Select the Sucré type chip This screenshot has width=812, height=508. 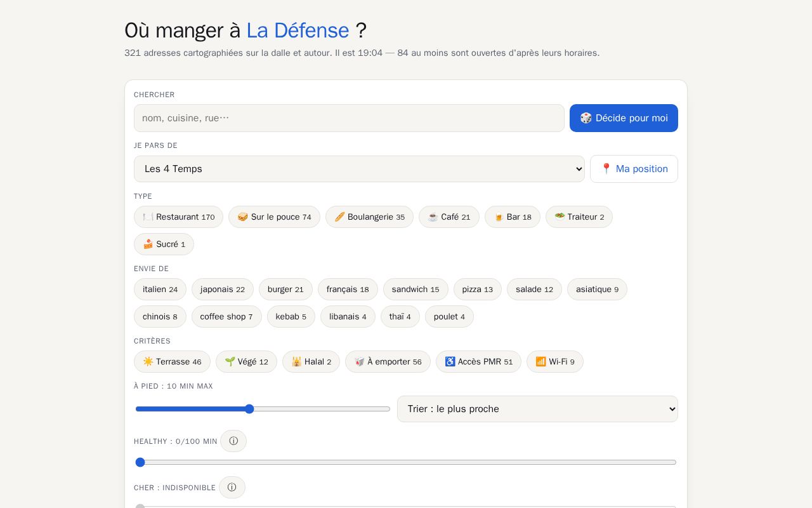coord(164,244)
